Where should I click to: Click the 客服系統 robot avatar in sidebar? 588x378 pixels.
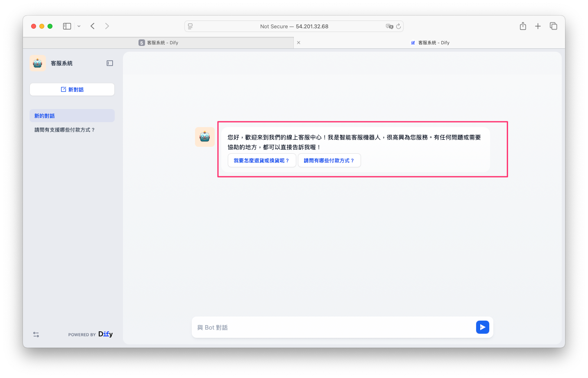(38, 63)
